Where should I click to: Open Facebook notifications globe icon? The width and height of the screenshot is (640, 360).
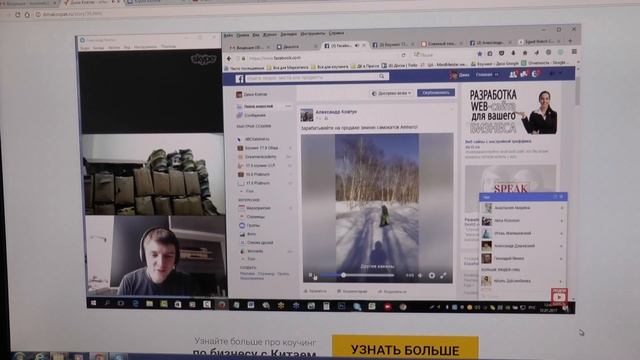536,73
